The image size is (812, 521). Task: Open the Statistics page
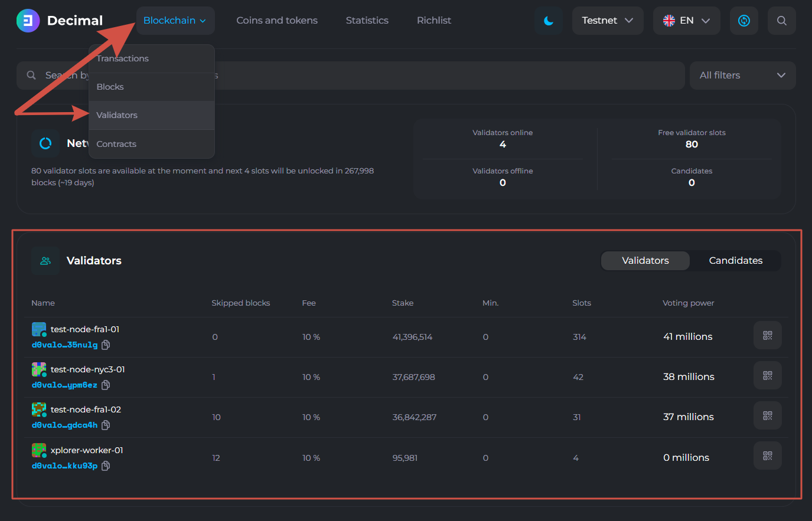pyautogui.click(x=367, y=21)
